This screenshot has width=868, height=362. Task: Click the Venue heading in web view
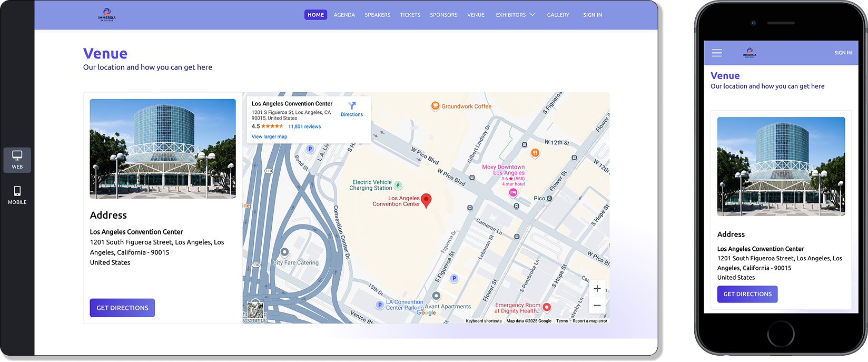[105, 54]
